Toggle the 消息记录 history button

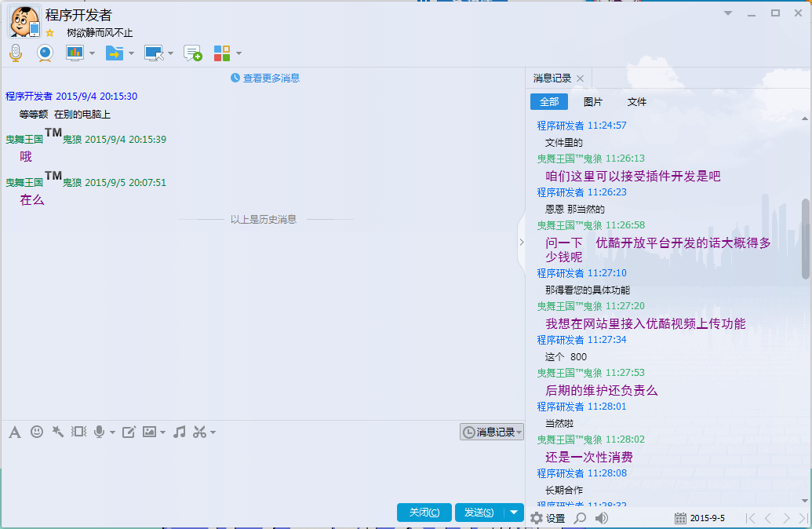point(491,432)
